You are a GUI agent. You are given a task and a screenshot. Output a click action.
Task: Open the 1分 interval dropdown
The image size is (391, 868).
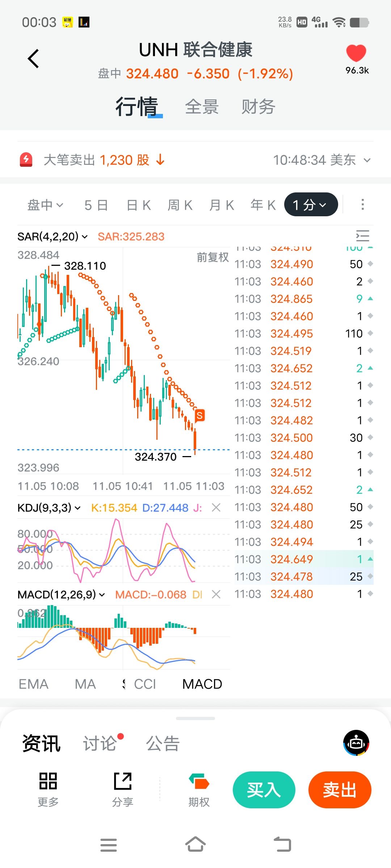pos(311,205)
